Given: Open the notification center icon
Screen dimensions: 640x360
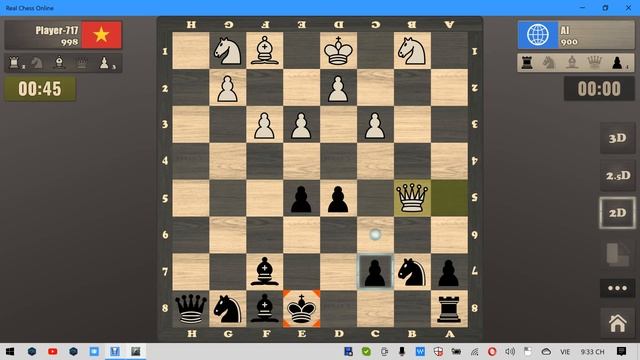Looking at the screenshot, I should coord(621,351).
